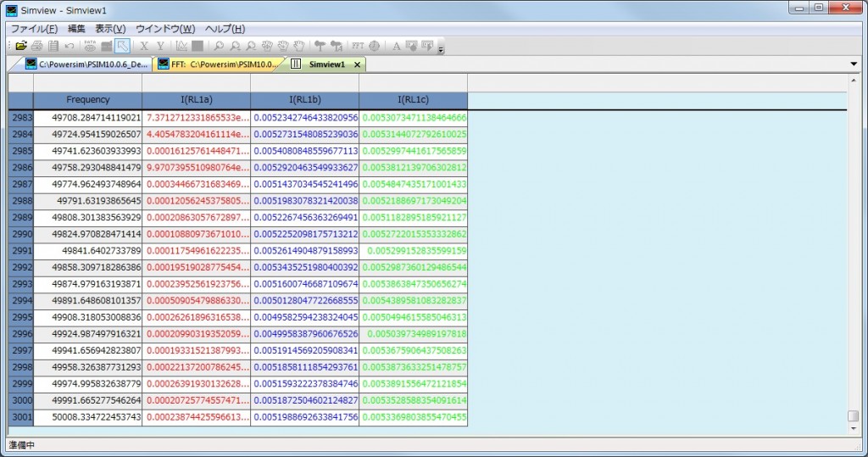
Task: Click the Frequency column header
Action: coord(87,100)
